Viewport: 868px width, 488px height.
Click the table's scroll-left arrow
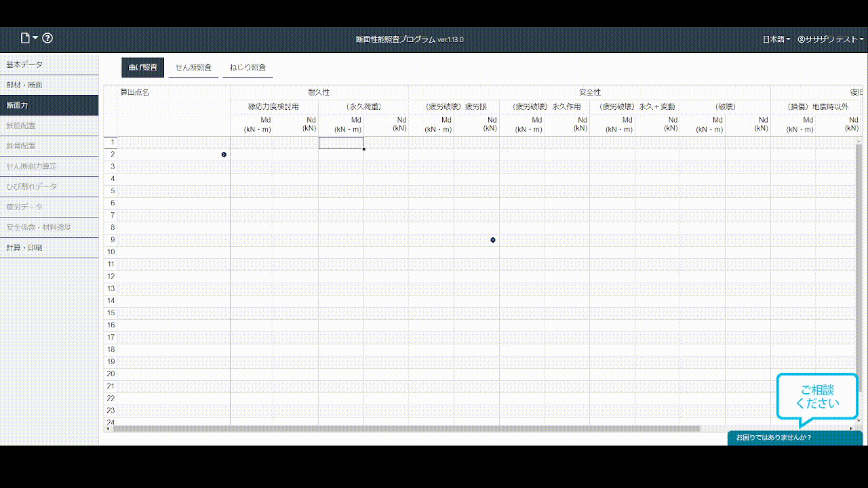point(107,428)
